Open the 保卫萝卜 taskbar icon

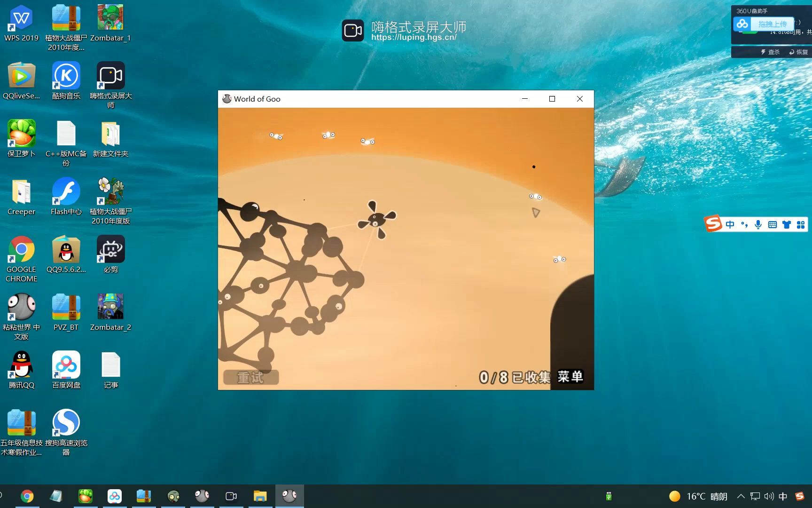[86, 496]
